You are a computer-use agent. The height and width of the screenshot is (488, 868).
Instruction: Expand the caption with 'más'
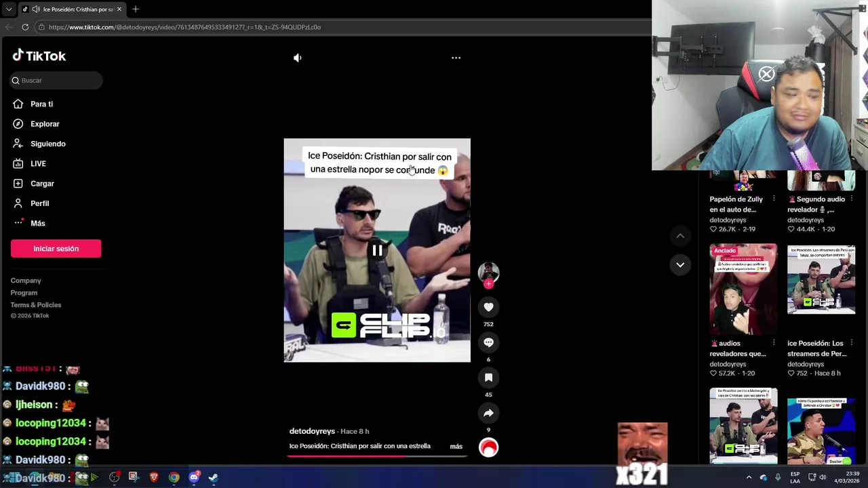click(456, 446)
